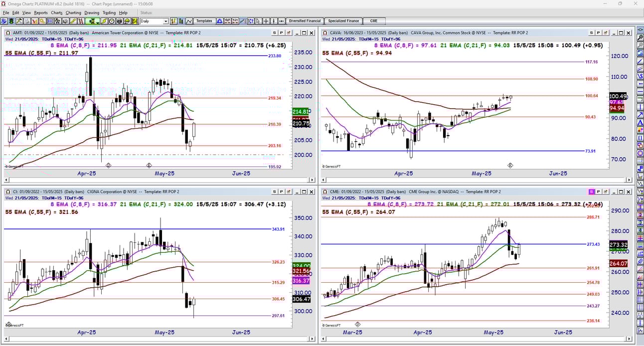
Task: Expand arrow beside the green gear icon
Action: tap(98, 22)
